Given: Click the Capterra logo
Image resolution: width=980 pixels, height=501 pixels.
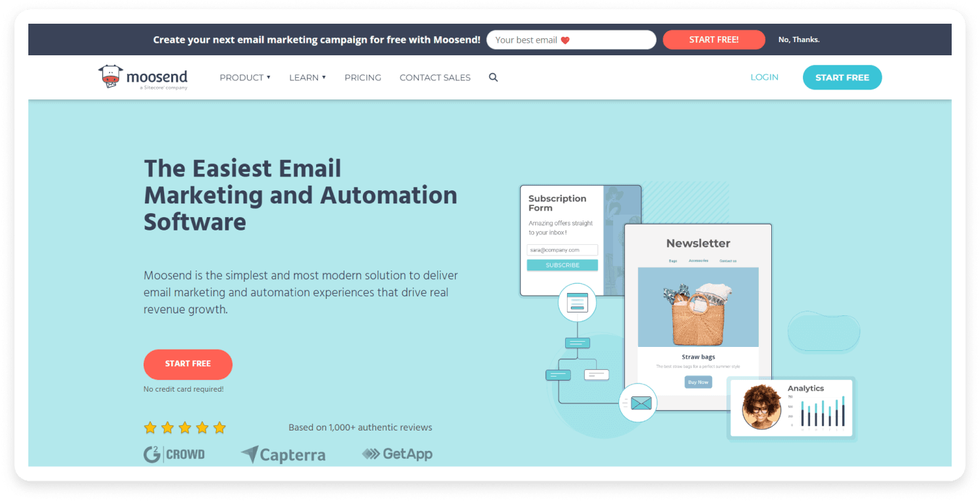Looking at the screenshot, I should (x=283, y=454).
